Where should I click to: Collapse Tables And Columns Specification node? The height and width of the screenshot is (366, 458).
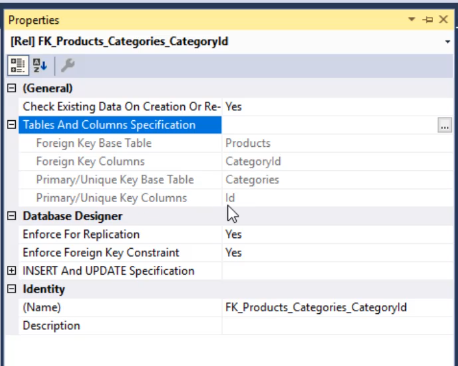[x=12, y=125]
